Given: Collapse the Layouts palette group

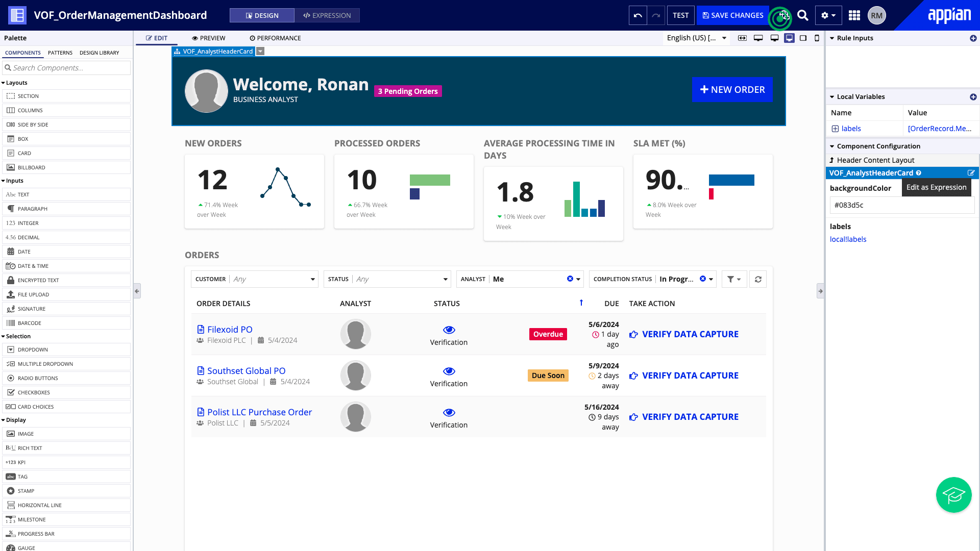Looking at the screenshot, I should click(14, 83).
